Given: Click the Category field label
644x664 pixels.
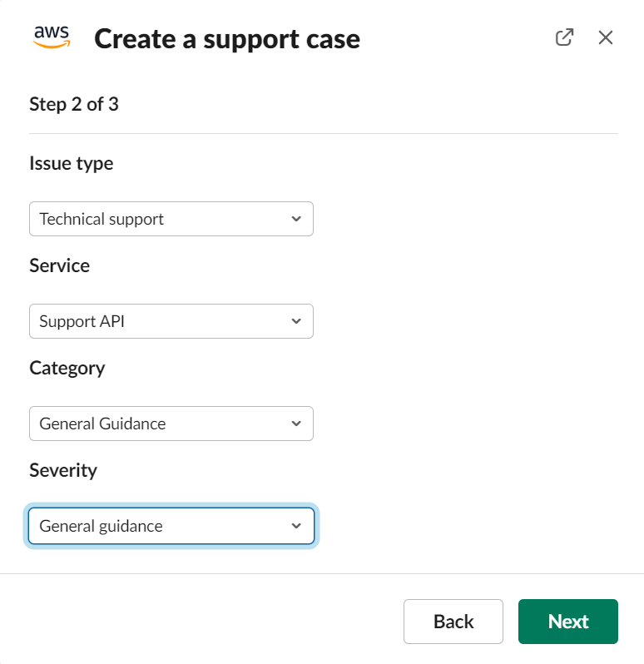Looking at the screenshot, I should 67,369.
